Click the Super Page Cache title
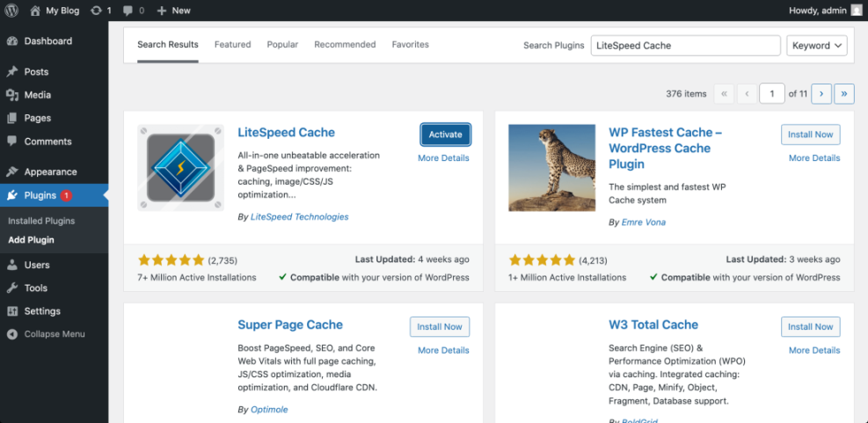 click(290, 325)
